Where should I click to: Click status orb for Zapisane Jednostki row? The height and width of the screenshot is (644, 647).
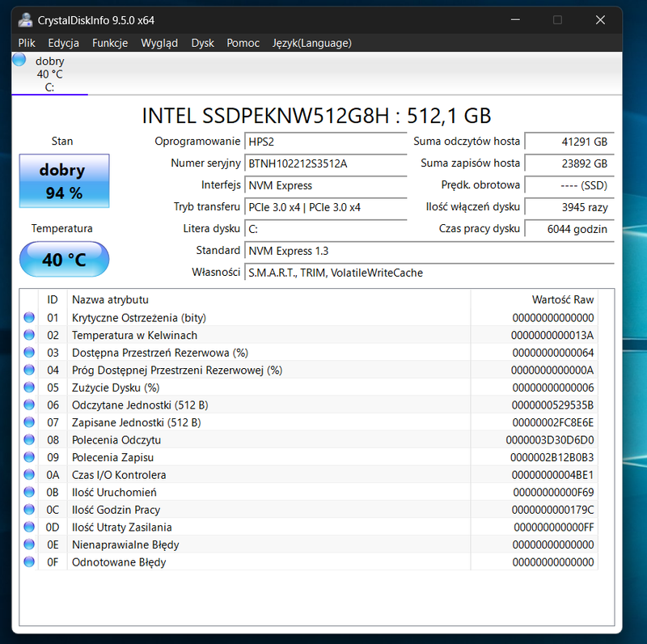coord(29,422)
